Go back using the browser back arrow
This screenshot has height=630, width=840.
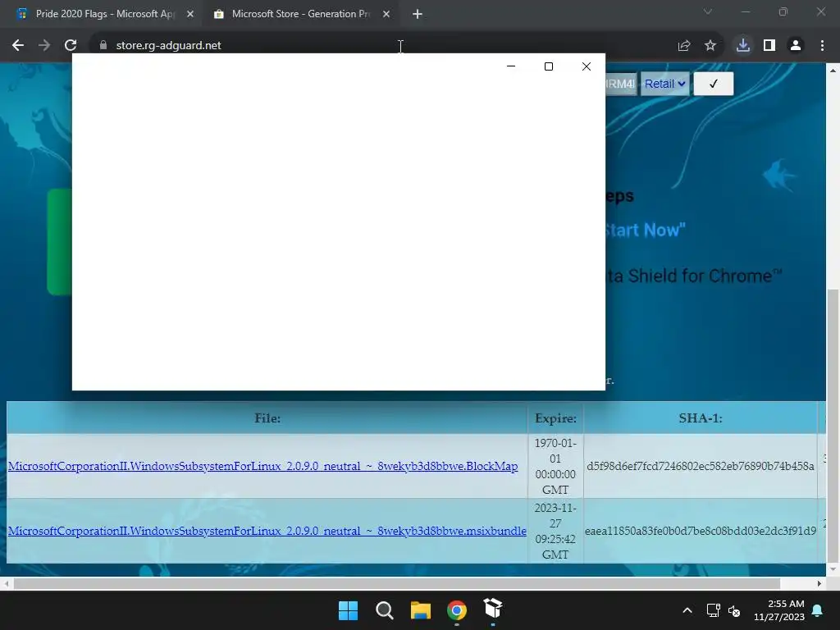[18, 46]
